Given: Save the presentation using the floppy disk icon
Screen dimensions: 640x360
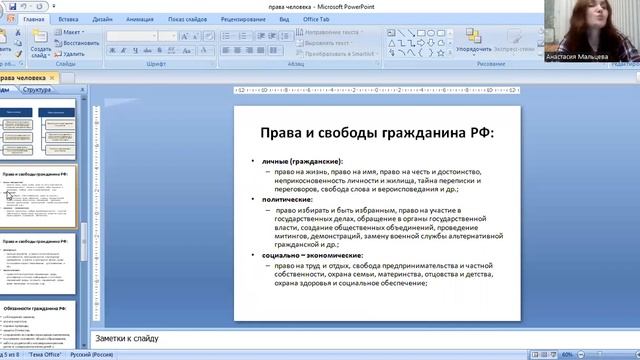Looking at the screenshot, I should (12, 7).
